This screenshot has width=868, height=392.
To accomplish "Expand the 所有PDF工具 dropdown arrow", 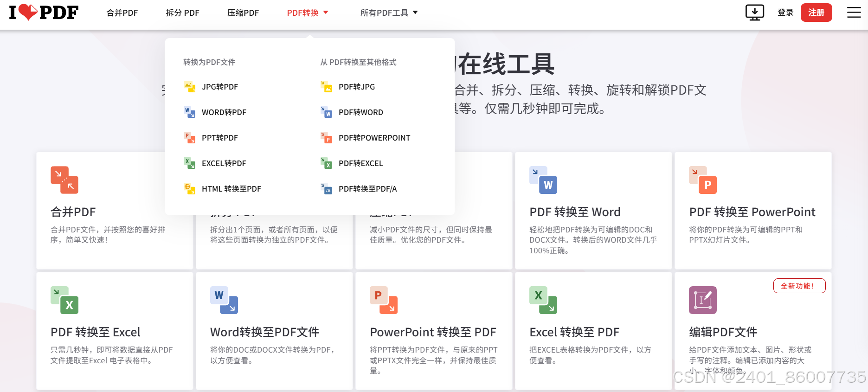I will pos(415,13).
